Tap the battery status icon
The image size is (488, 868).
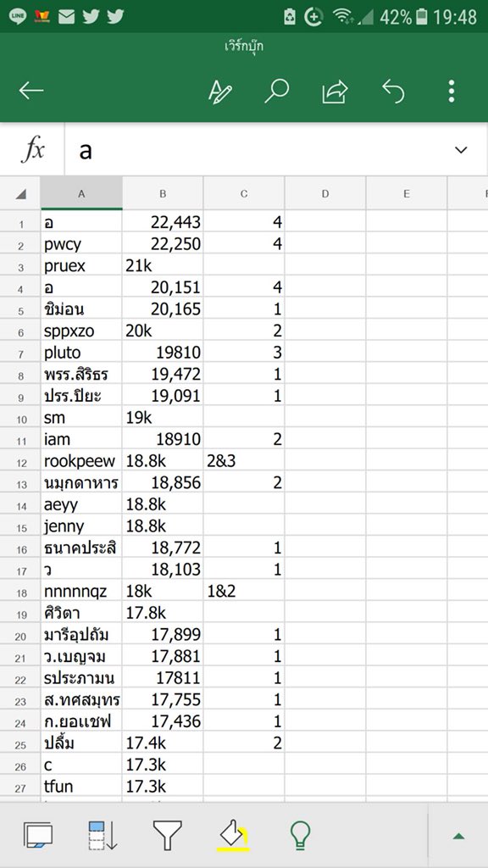(422, 17)
